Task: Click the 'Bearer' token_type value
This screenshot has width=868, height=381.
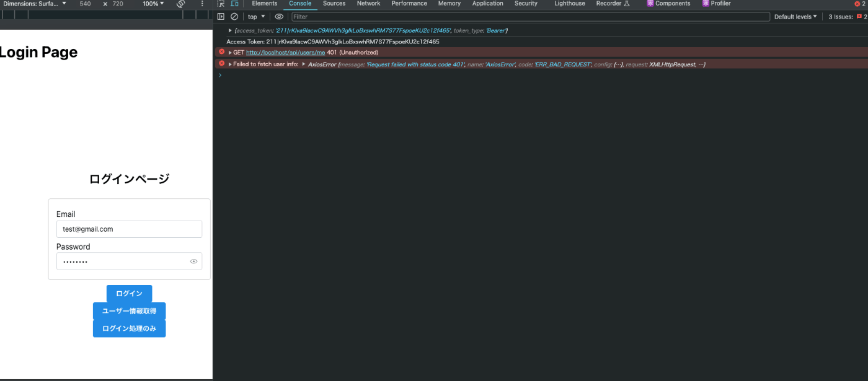Action: point(496,30)
